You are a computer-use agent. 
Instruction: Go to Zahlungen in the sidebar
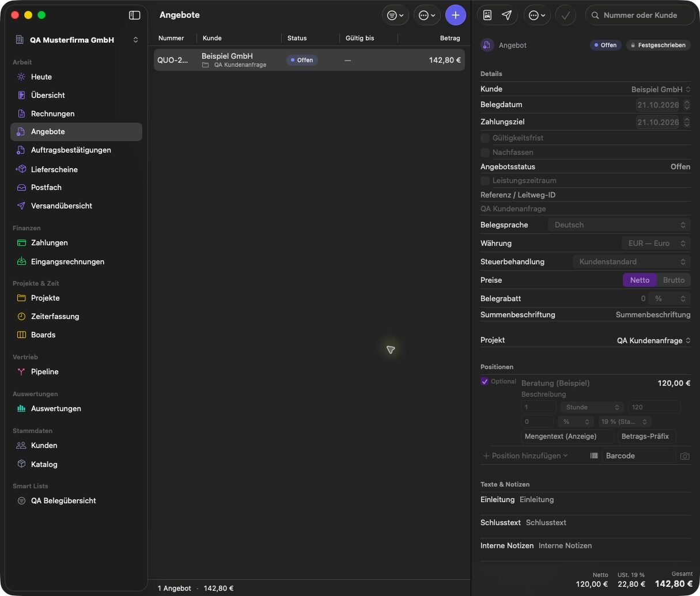[76, 243]
